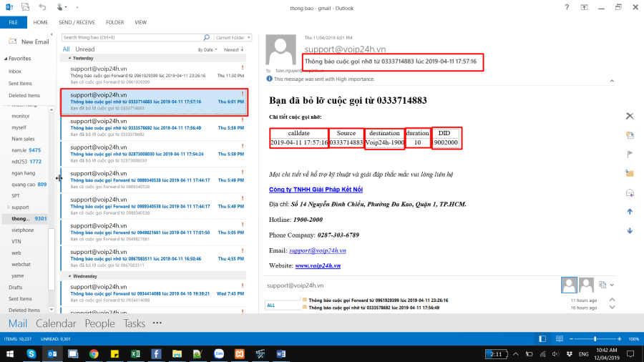Collapse the folder pane arrow
Viewport: 644px width, 362px height.
[52, 35]
